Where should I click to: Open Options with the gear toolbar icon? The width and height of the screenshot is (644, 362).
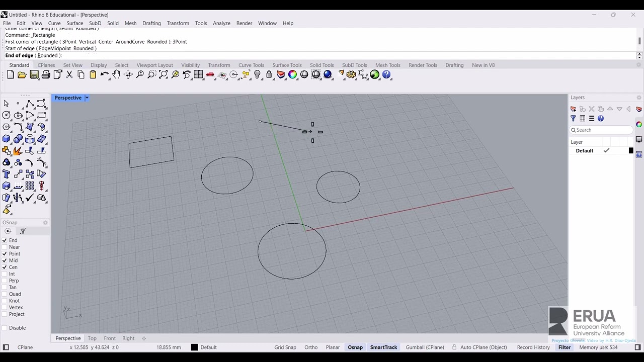tap(351, 74)
